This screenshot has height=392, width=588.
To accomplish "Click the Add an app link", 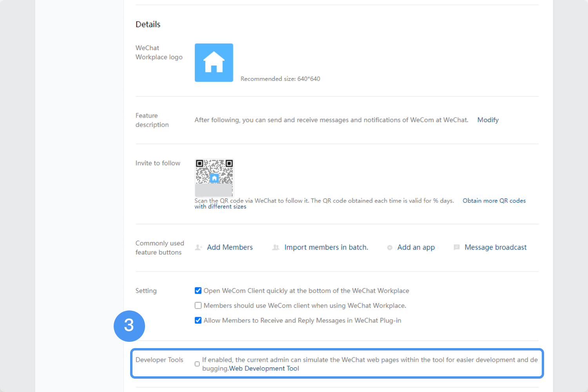I will pos(416,247).
